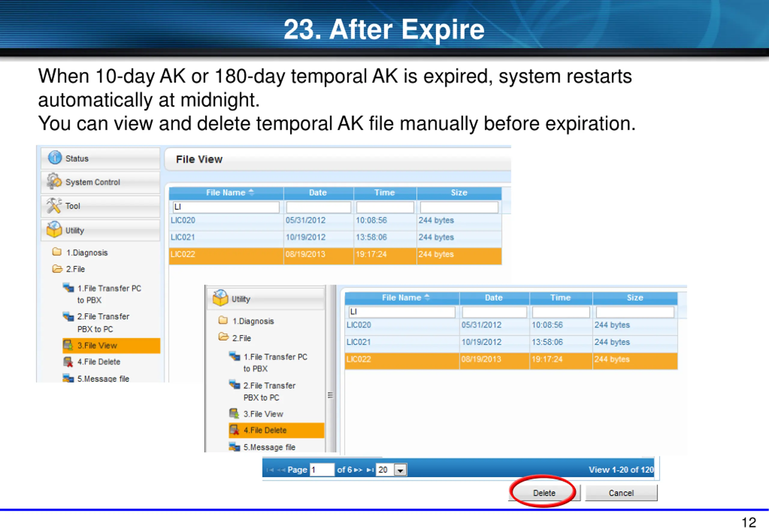
Task: Go to the first page using the pager arrow
Action: (x=270, y=470)
